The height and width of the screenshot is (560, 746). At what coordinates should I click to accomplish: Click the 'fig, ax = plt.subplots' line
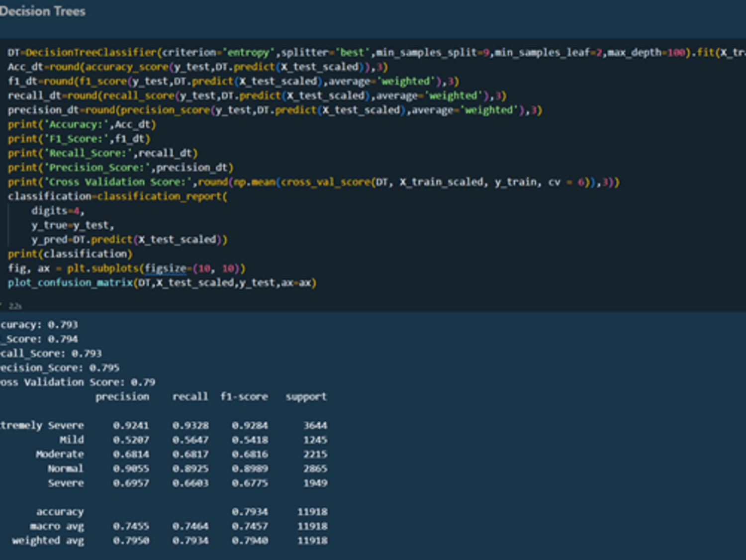pyautogui.click(x=127, y=269)
